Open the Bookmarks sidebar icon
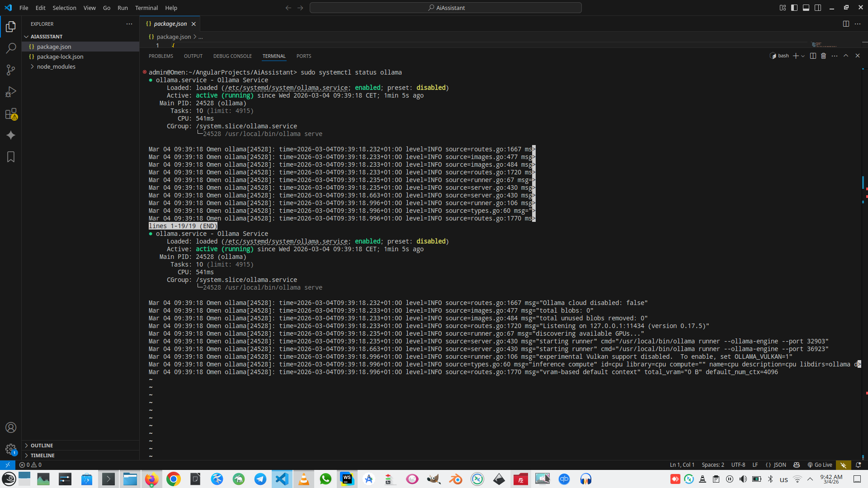 point(11,157)
